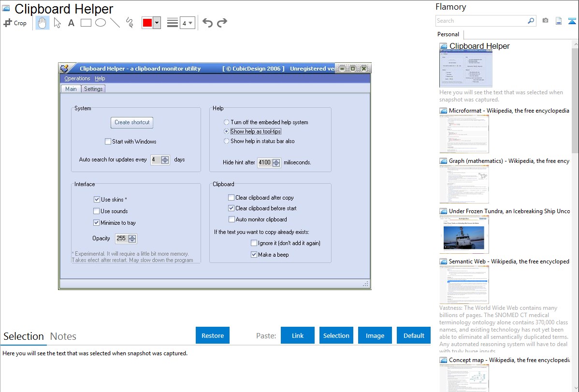Screen dimensions: 579x392
Task: Pick the rectangle drawing tool
Action: 86,23
